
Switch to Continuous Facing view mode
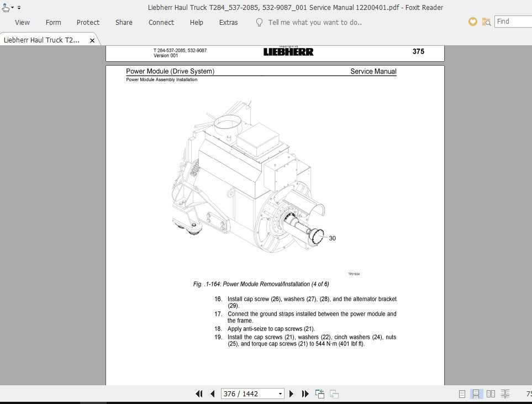click(x=505, y=394)
